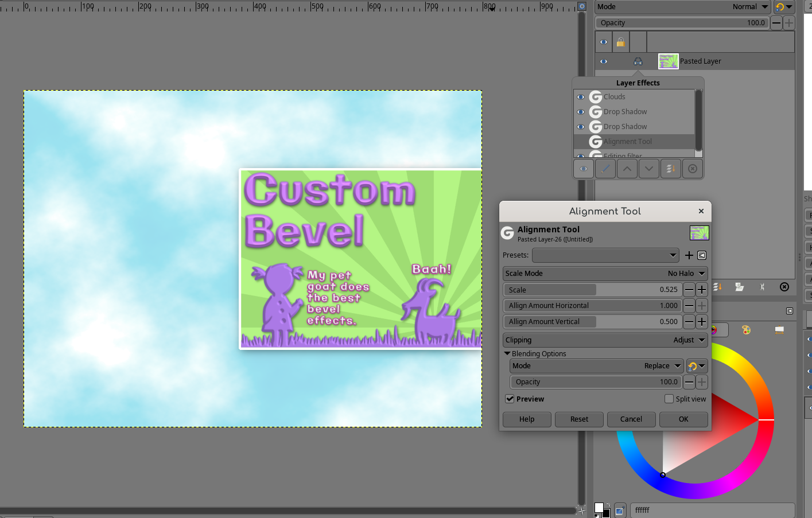Hide the Pasted Layer
Screen dimensions: 812x518
click(604, 61)
